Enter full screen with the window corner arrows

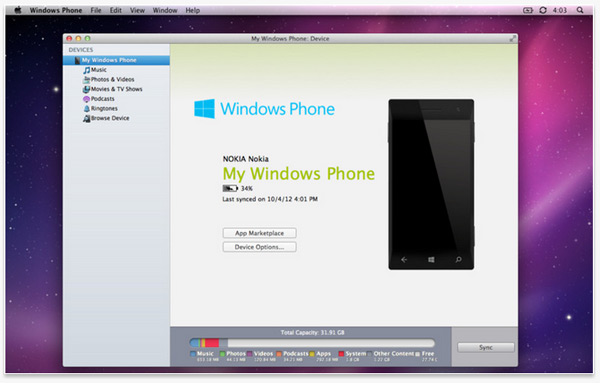[x=513, y=38]
